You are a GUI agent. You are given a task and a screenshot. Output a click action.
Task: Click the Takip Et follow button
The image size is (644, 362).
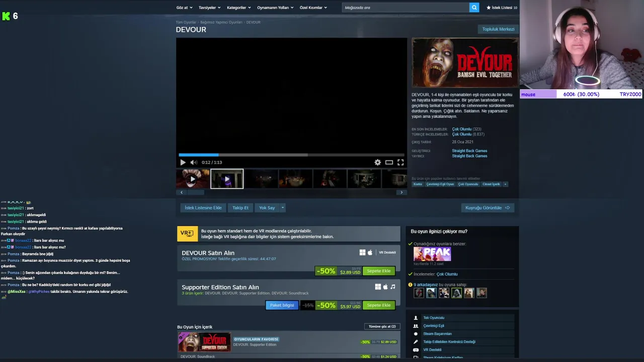coord(240,208)
